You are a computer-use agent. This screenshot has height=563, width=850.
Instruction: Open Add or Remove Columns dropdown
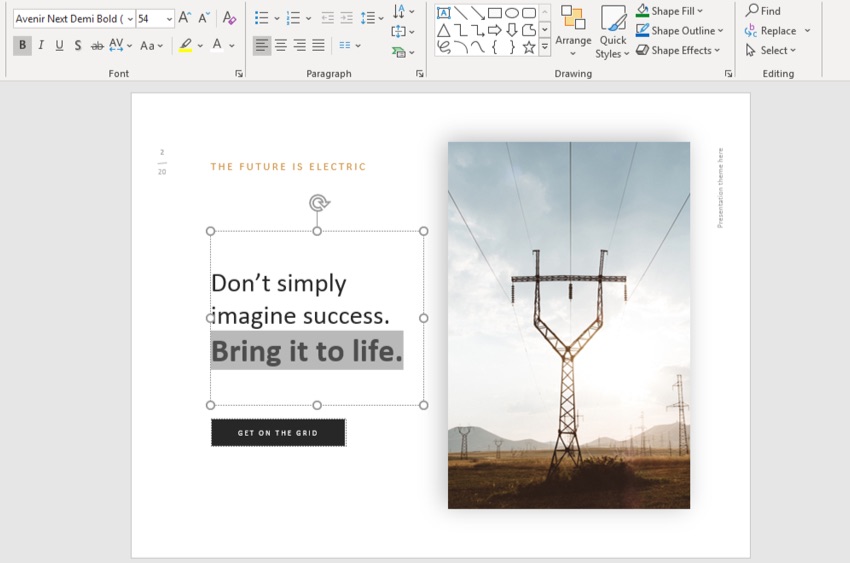tap(350, 45)
